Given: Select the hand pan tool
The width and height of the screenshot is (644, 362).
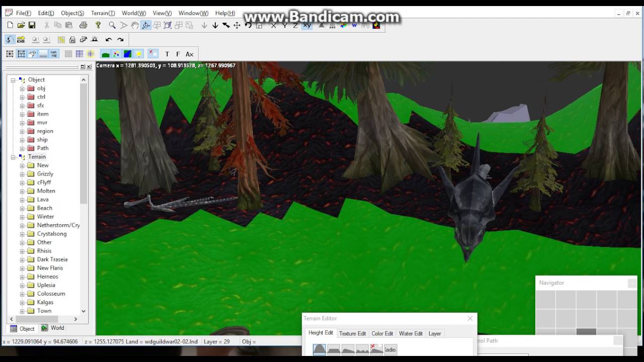Looking at the screenshot, I should 135,25.
